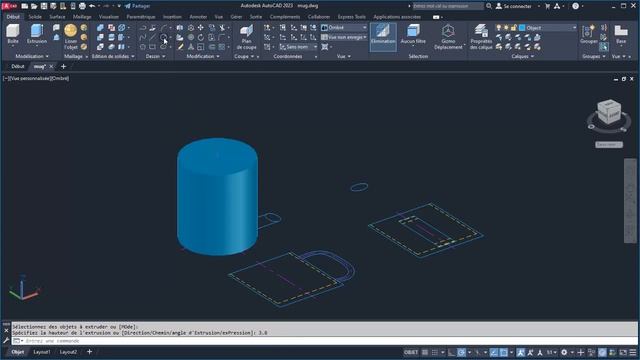The height and width of the screenshot is (360, 640).
Task: Expand the Dessin panel
Action: tap(156, 56)
